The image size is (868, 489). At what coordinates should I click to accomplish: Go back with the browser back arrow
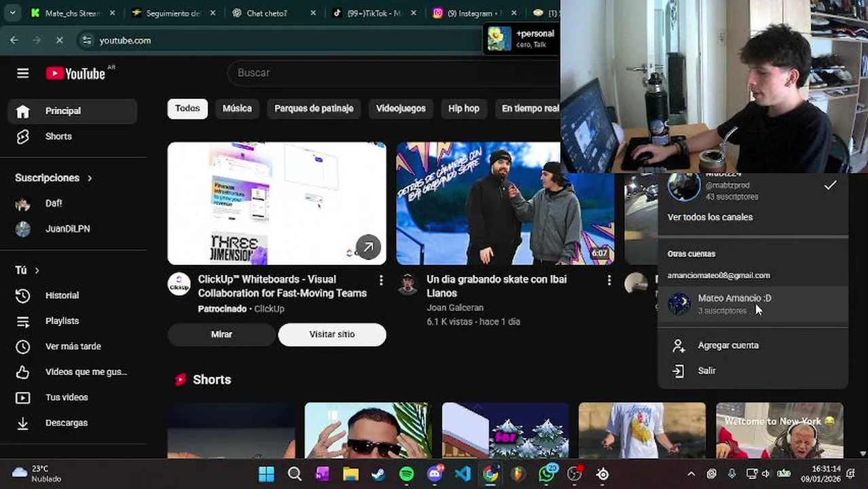(14, 40)
